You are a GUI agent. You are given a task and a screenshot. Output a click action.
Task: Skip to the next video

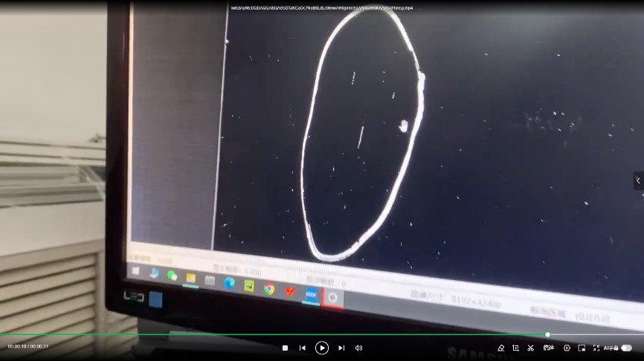coord(341,348)
